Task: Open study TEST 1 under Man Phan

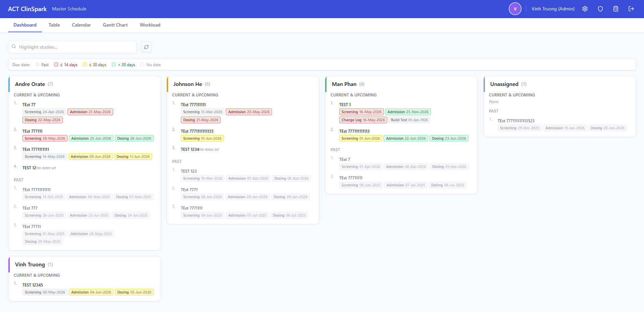Action: (345, 105)
